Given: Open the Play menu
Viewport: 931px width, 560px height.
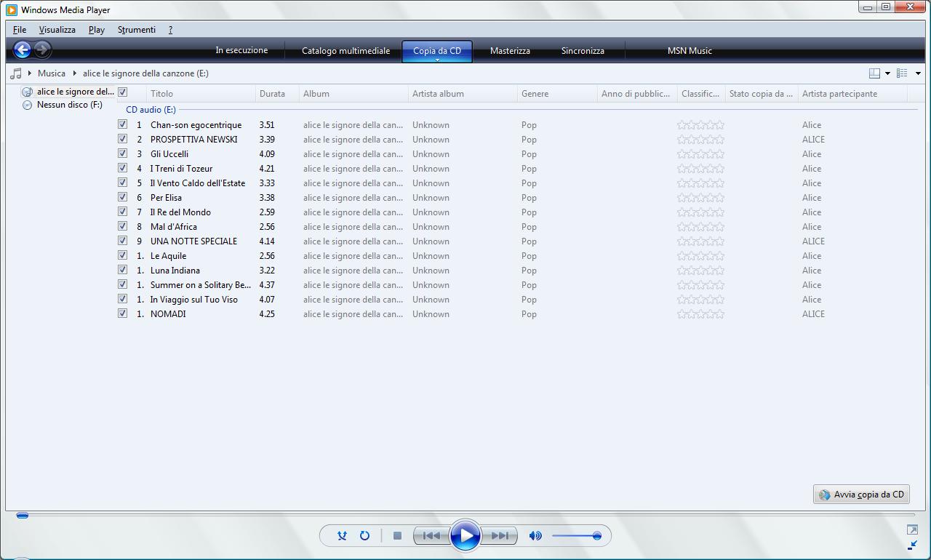Looking at the screenshot, I should [97, 30].
